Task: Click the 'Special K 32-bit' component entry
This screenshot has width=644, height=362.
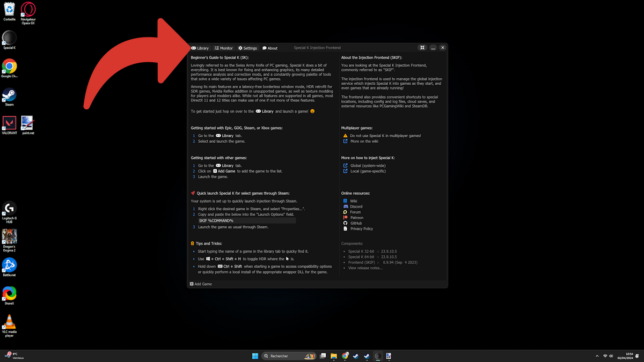Action: 372,251
